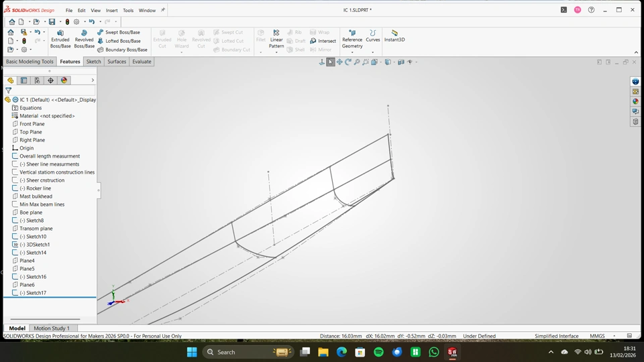Expand the manager pane chevron arrow
Screen dimensions: 644x362
[93, 80]
